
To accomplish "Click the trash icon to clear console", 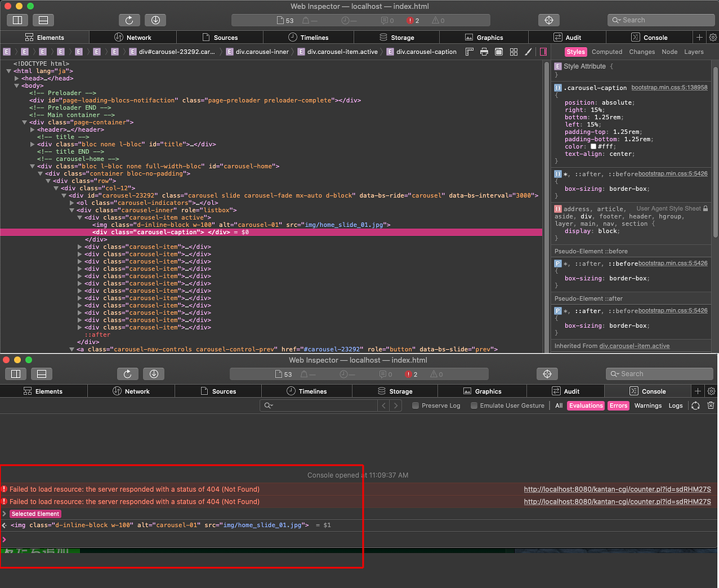I will tap(711, 405).
